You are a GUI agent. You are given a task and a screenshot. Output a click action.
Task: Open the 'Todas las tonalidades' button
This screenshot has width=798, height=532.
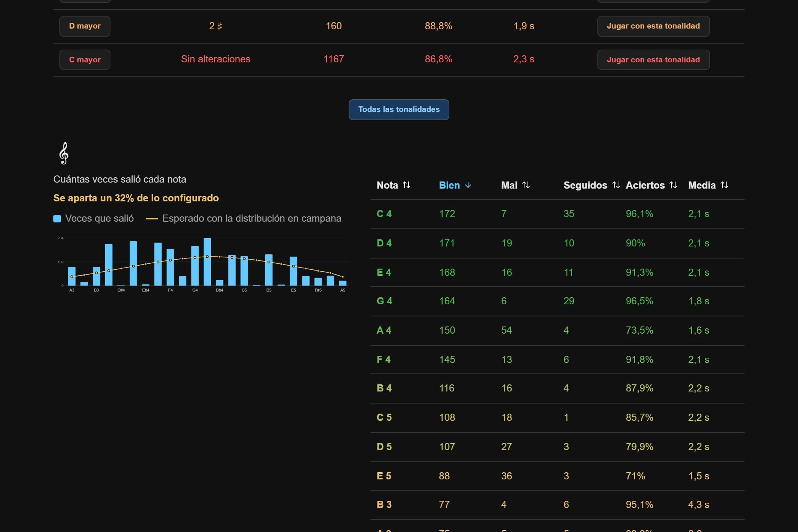tap(399, 110)
